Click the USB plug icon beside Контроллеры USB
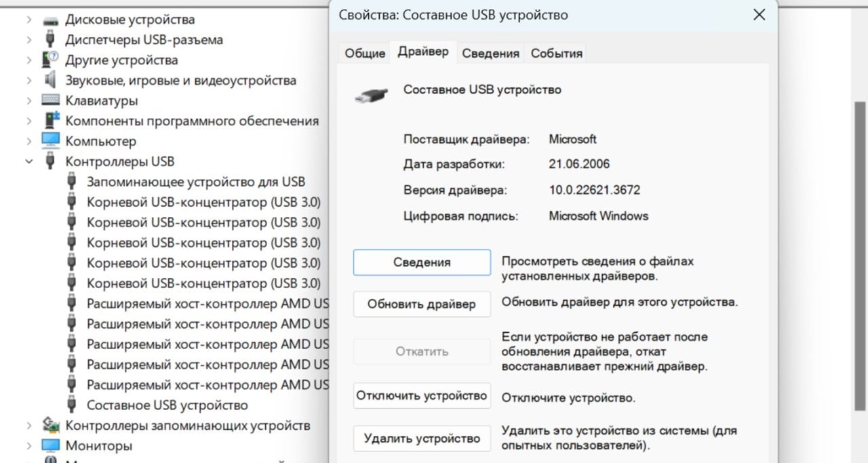 (50, 161)
